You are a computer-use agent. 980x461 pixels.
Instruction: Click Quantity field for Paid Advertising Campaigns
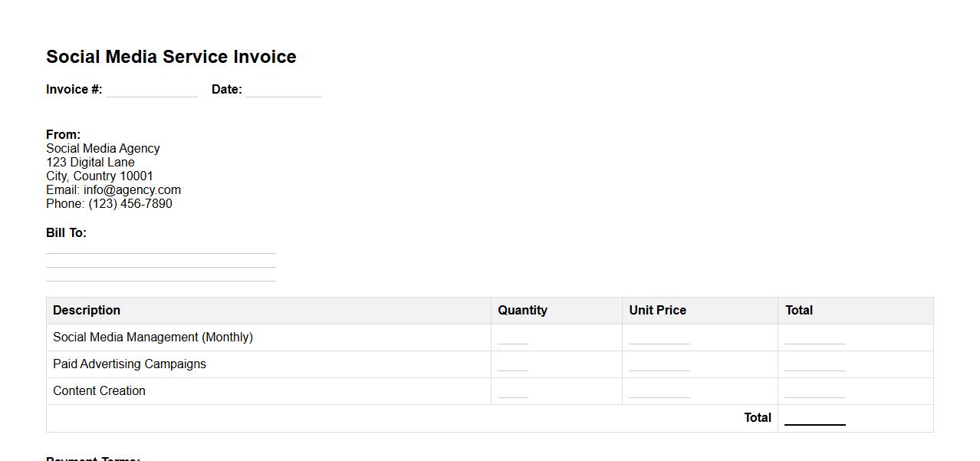pyautogui.click(x=512, y=364)
